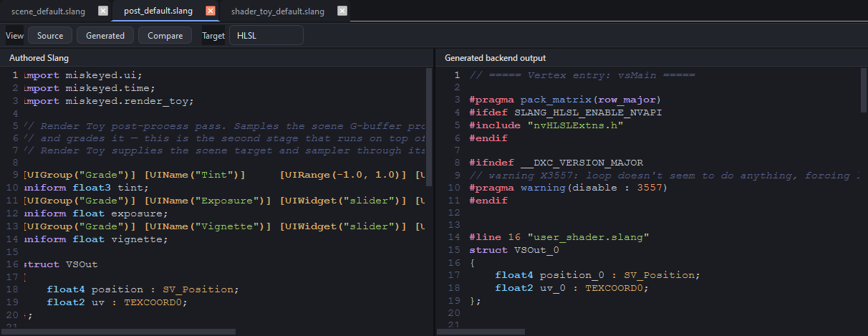Viewport: 868px width, 336px height.
Task: Click the UIName("Vignette") attribute text
Action: point(208,226)
